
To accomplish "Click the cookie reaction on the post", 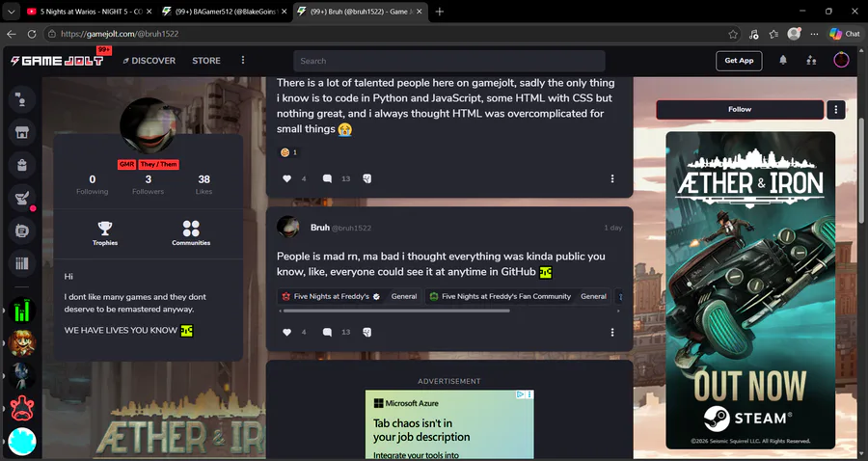I will [x=288, y=152].
